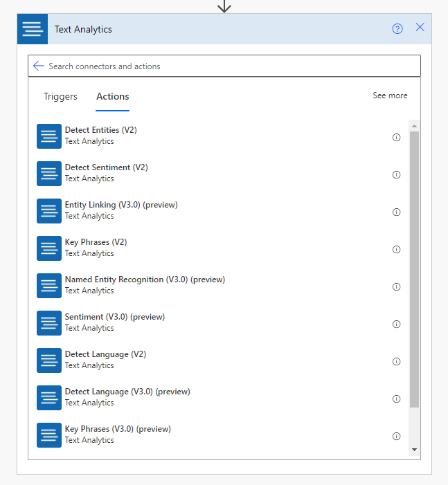Click the Key Phrases (V2) action icon
Viewport: 448px width, 485px height.
[x=49, y=248]
